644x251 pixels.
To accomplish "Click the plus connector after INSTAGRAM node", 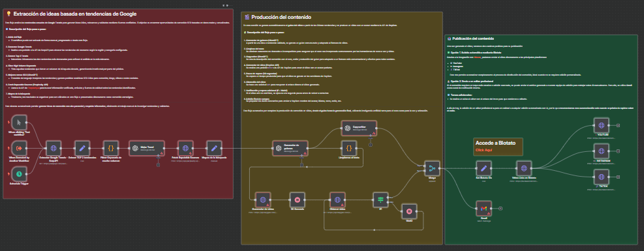I will [x=618, y=151].
